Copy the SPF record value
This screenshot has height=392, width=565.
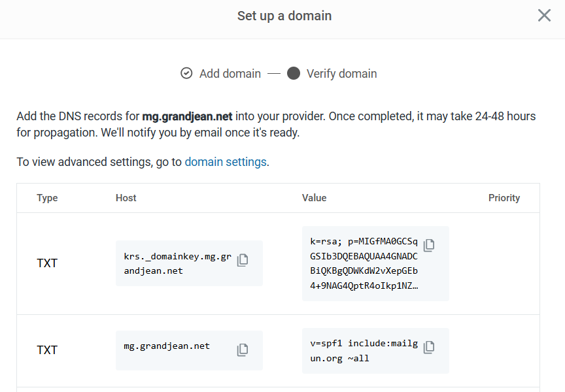coord(429,346)
